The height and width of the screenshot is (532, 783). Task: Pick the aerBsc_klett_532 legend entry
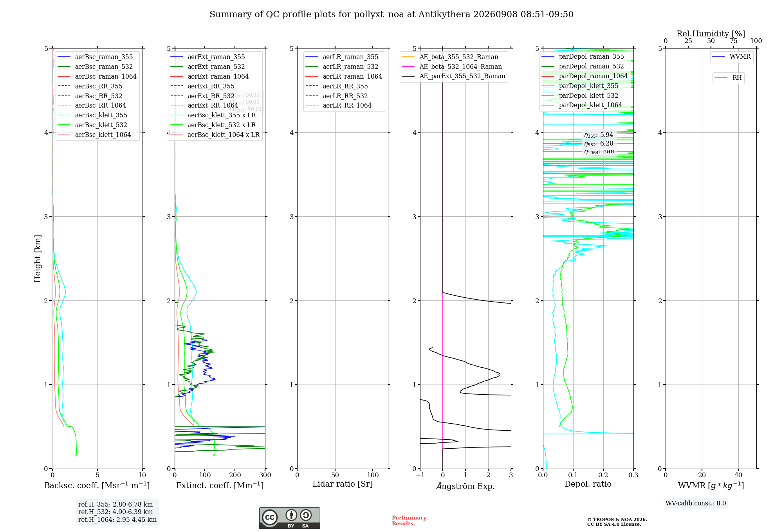tap(92, 125)
